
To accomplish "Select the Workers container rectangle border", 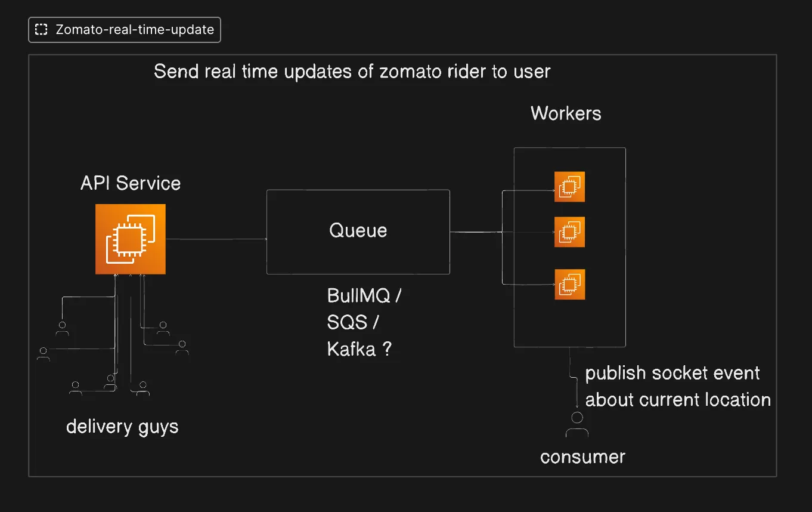I will (625, 251).
